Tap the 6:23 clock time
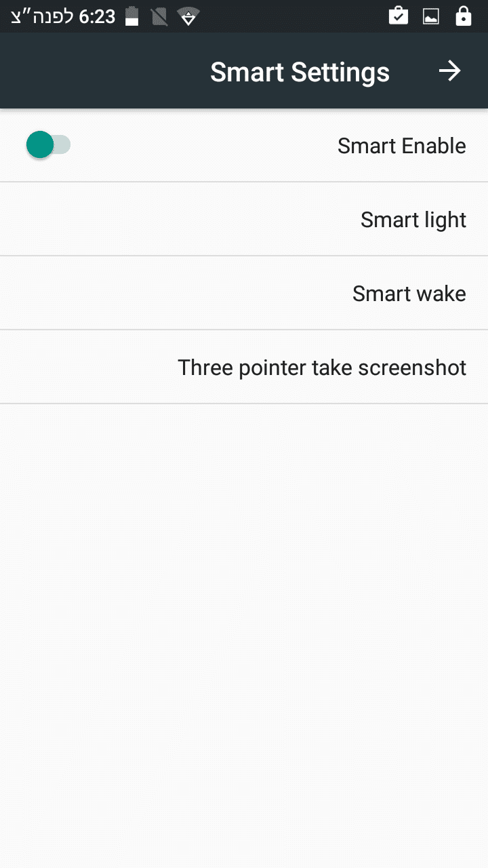 point(98,16)
